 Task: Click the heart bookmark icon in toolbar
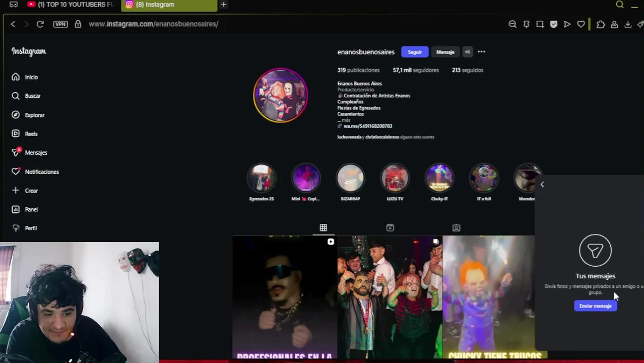(x=581, y=24)
